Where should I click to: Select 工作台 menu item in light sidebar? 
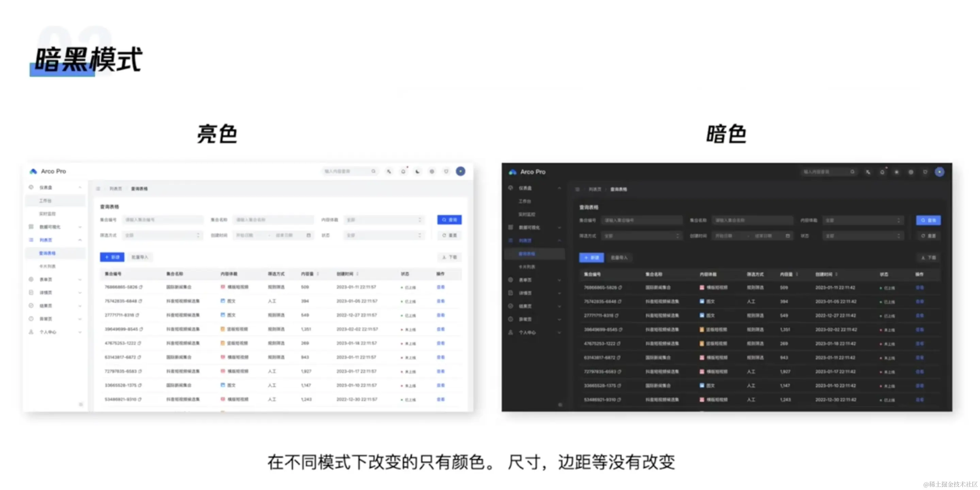coord(46,200)
